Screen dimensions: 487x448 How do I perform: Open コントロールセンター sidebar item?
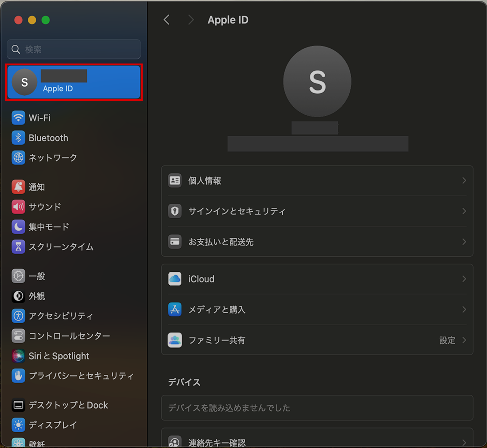69,336
